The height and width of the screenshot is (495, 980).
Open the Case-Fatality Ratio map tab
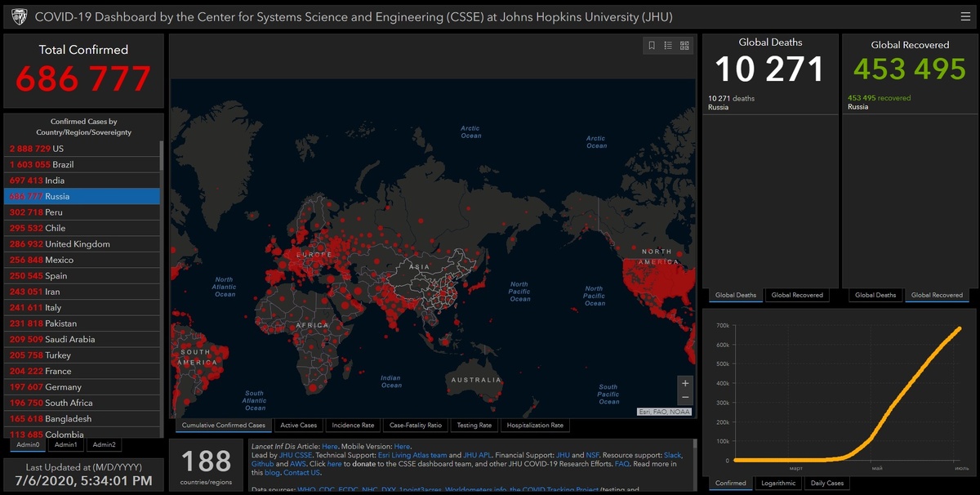[416, 426]
